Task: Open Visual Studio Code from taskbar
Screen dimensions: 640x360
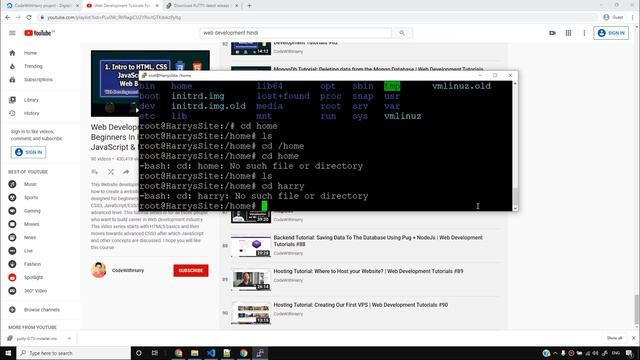Action: pyautogui.click(x=211, y=353)
